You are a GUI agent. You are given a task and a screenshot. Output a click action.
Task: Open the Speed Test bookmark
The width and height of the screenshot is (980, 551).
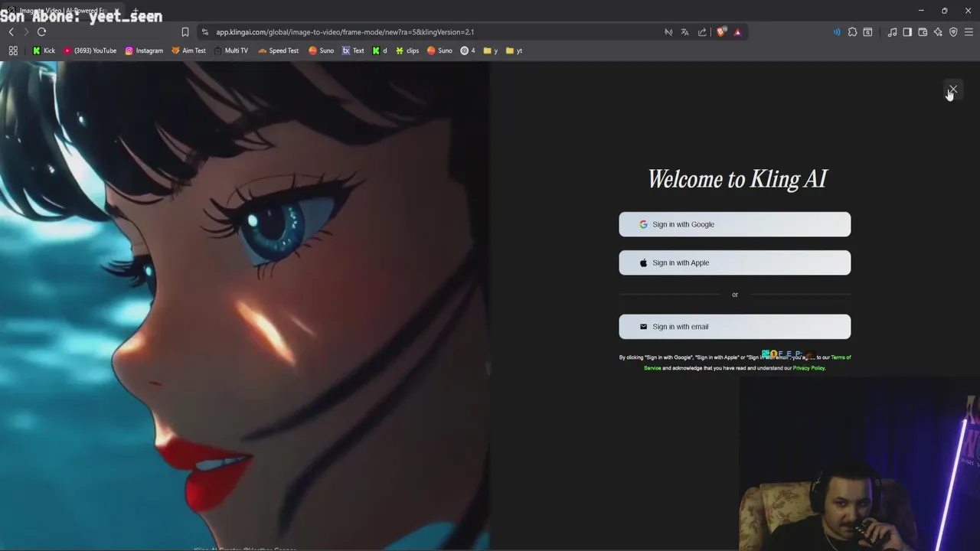pos(279,51)
